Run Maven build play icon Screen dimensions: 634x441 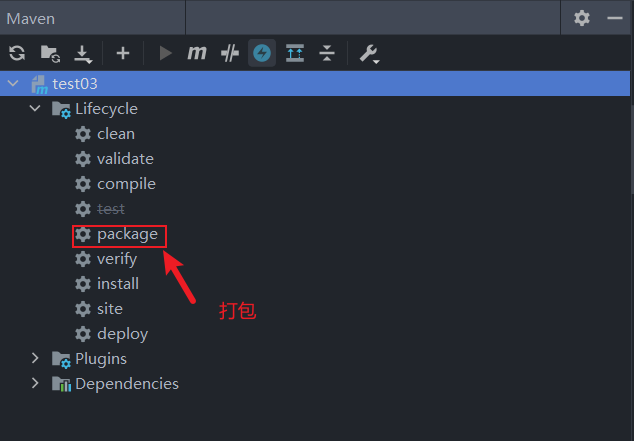click(165, 53)
